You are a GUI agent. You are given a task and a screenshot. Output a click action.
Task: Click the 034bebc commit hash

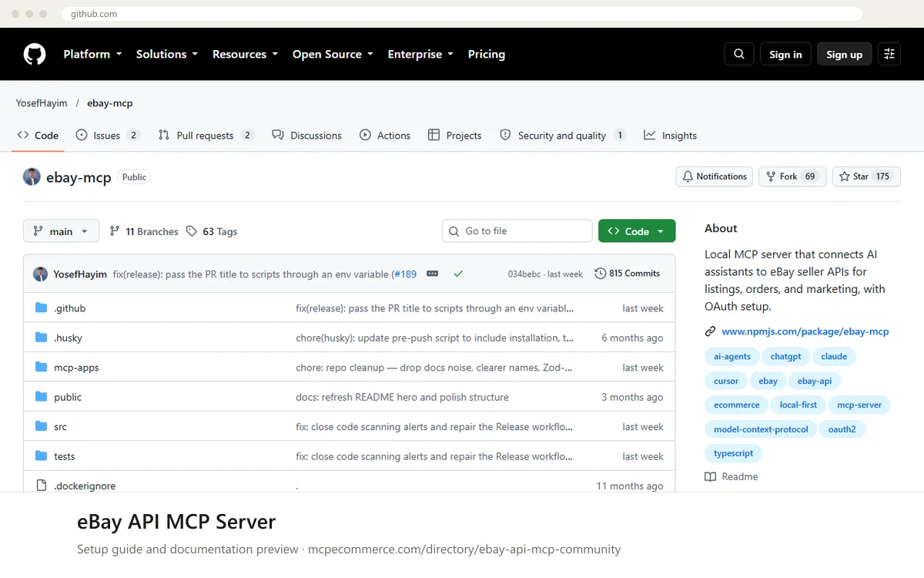524,274
